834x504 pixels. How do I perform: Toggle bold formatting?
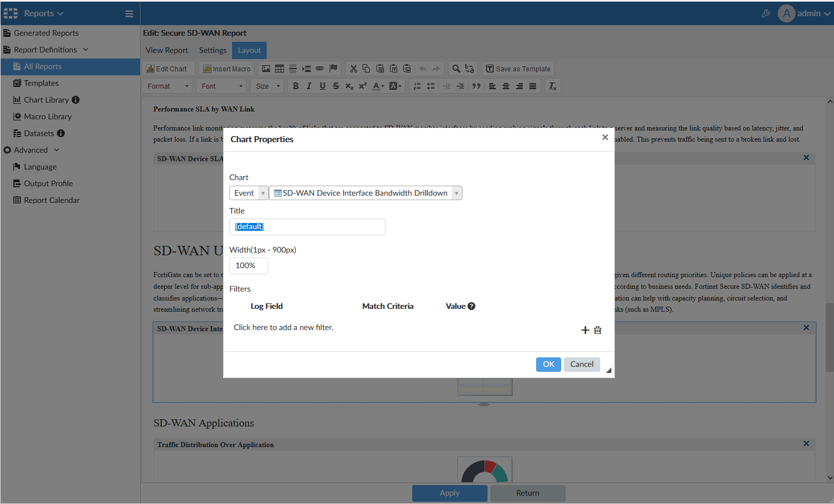[x=296, y=86]
